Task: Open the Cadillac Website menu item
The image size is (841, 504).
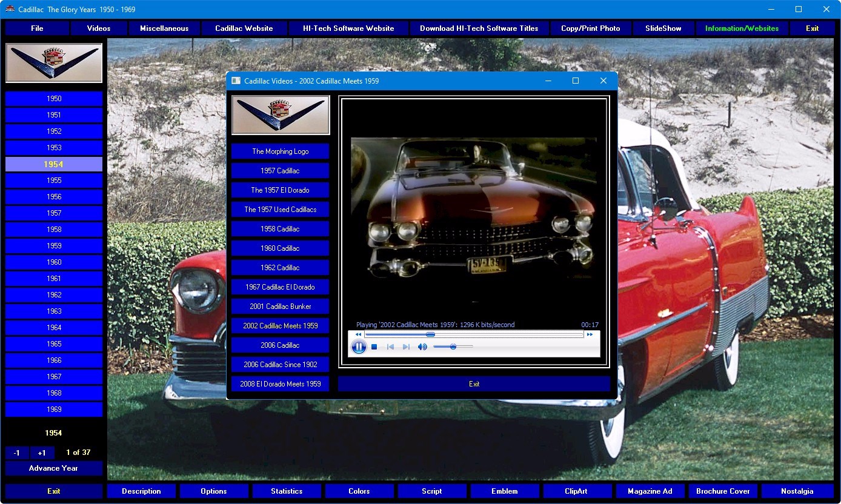Action: click(x=244, y=28)
